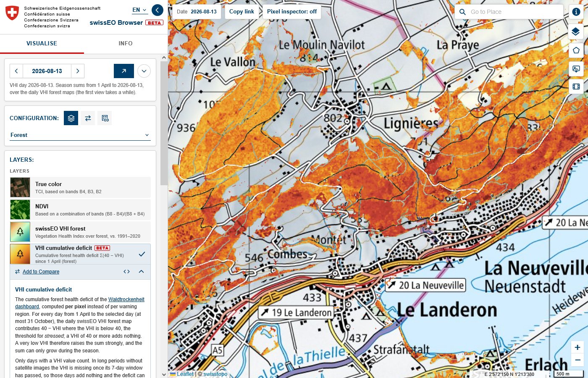Zoom in on the map
The height and width of the screenshot is (378, 588).
577,347
